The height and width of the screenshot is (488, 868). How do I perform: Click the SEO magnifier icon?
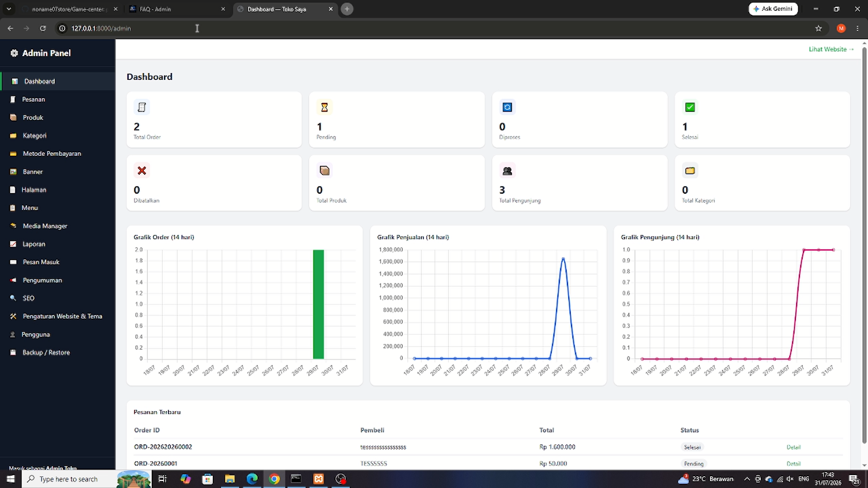click(13, 298)
